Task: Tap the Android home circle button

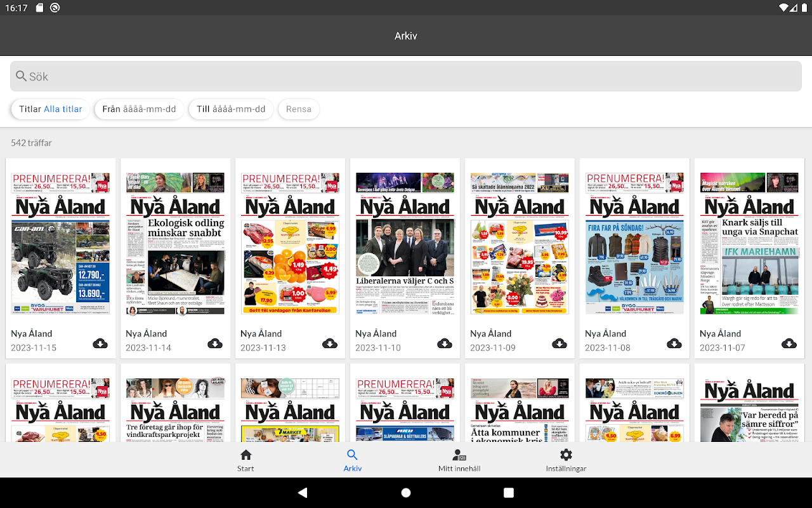Action: (x=406, y=493)
